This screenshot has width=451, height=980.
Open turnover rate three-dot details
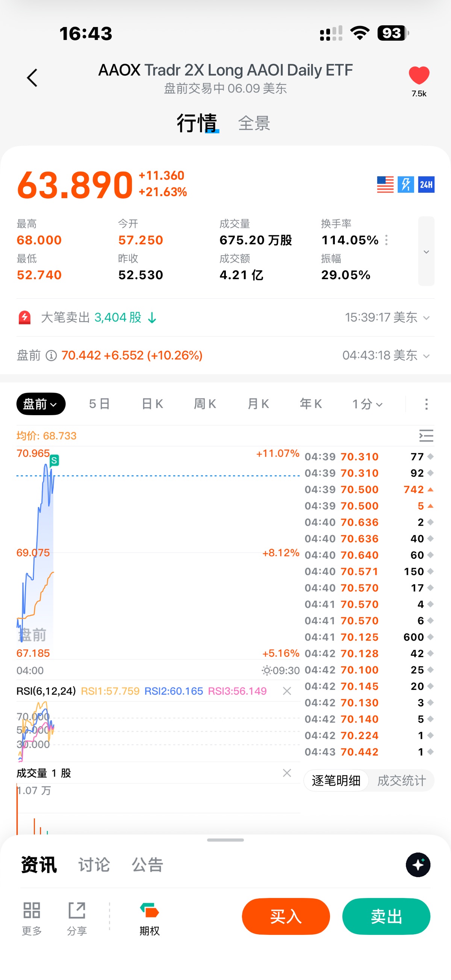pos(386,240)
